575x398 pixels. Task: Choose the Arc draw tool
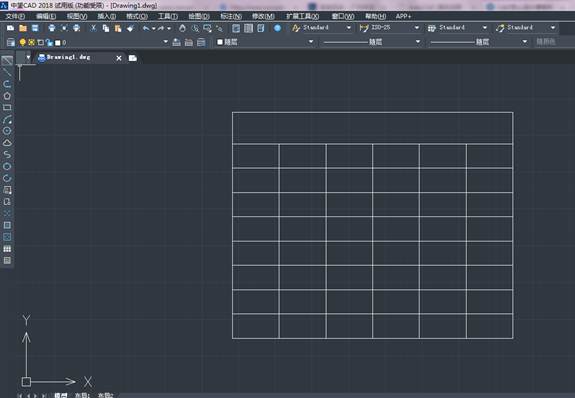click(7, 120)
